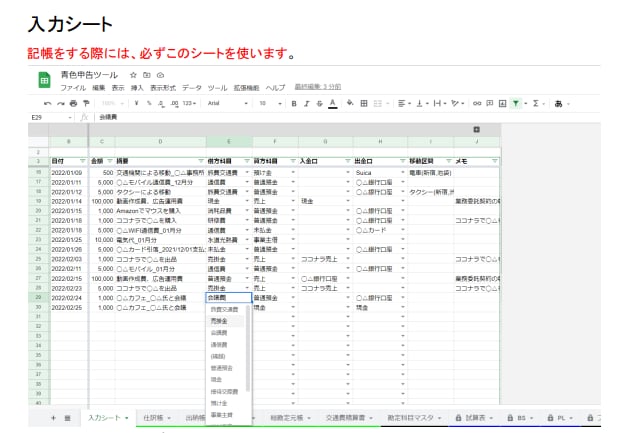Click the move-to-folder icon by the title
The width and height of the screenshot is (638, 433).
pyautogui.click(x=147, y=75)
